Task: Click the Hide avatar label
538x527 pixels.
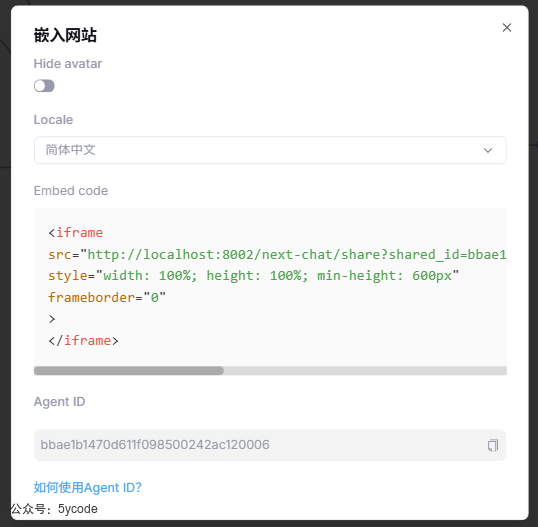Action: (x=68, y=64)
